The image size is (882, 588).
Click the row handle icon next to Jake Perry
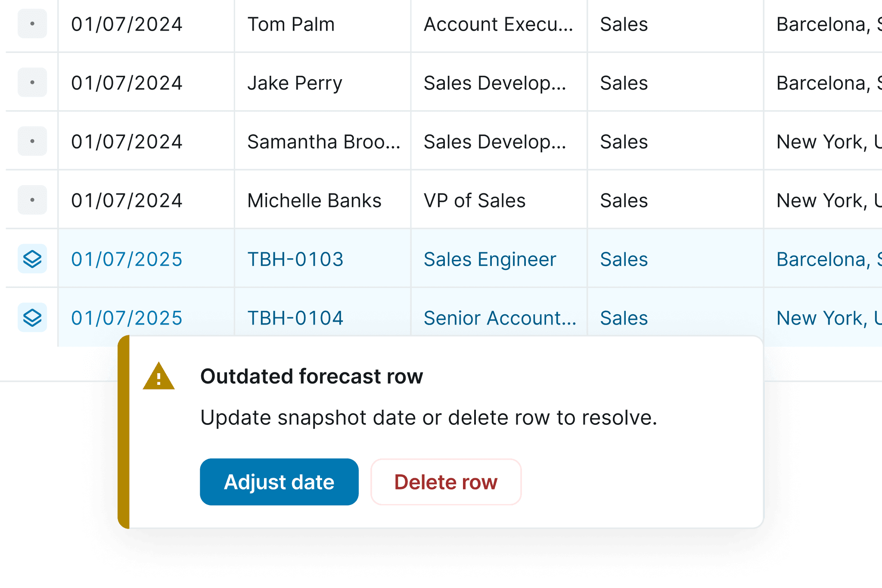click(32, 82)
